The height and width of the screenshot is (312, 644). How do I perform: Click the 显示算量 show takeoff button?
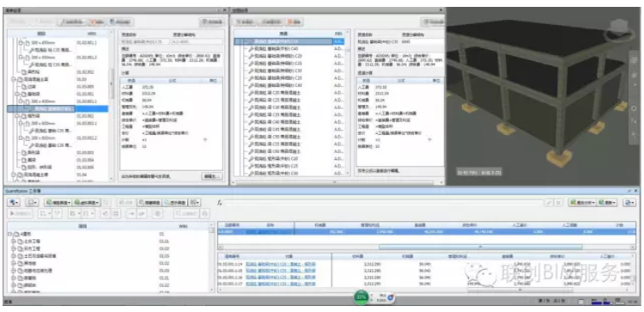click(x=174, y=203)
